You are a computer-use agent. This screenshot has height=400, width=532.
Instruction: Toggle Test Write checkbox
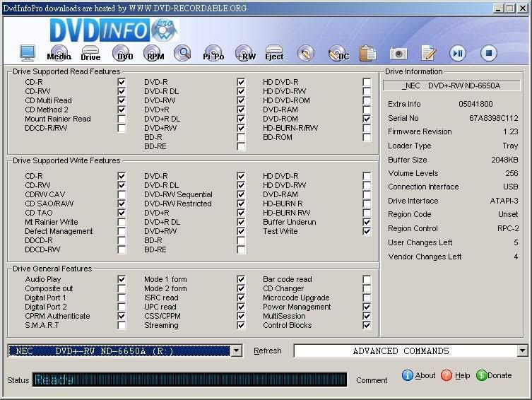click(x=367, y=231)
